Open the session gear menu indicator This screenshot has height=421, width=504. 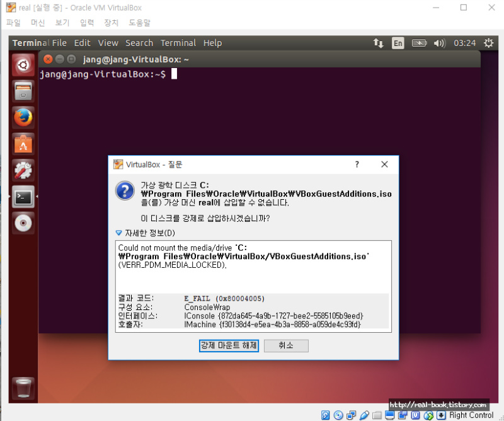pyautogui.click(x=489, y=43)
